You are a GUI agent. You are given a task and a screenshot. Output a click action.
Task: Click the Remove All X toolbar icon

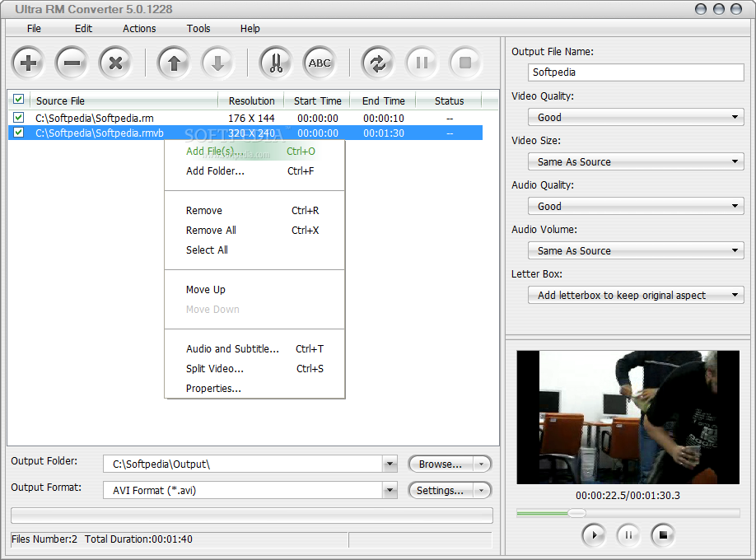pyautogui.click(x=116, y=63)
